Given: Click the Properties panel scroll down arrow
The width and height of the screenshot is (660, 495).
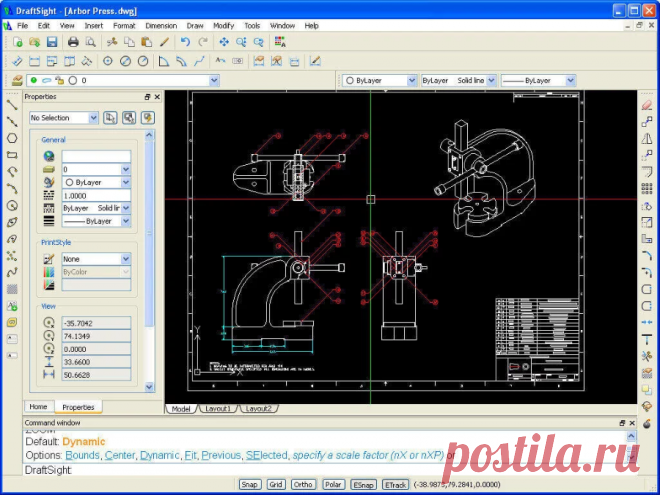Looking at the screenshot, I should [149, 386].
